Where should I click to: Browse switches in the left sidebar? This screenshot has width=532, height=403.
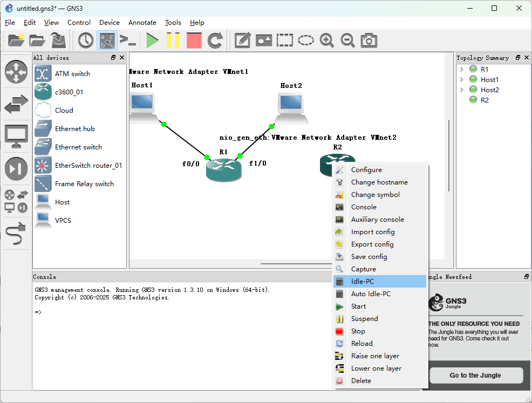click(16, 104)
